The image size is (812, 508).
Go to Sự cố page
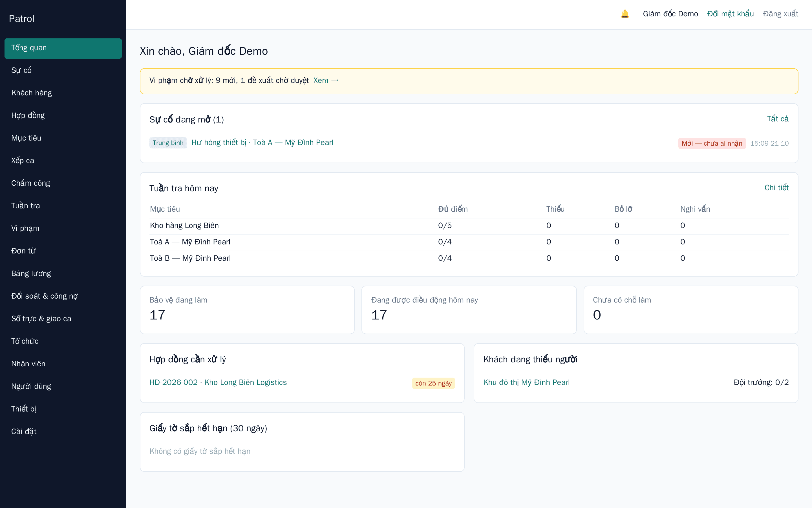pos(63,70)
